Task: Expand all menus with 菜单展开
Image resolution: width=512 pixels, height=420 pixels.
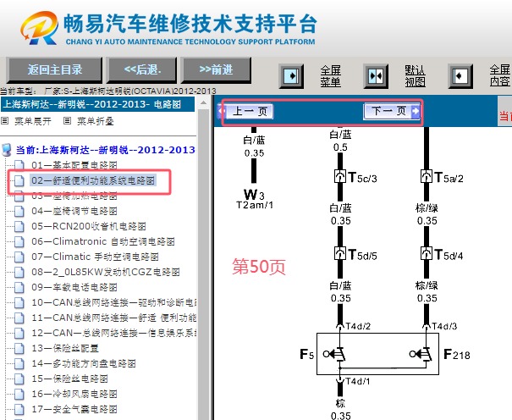Action: (33, 121)
